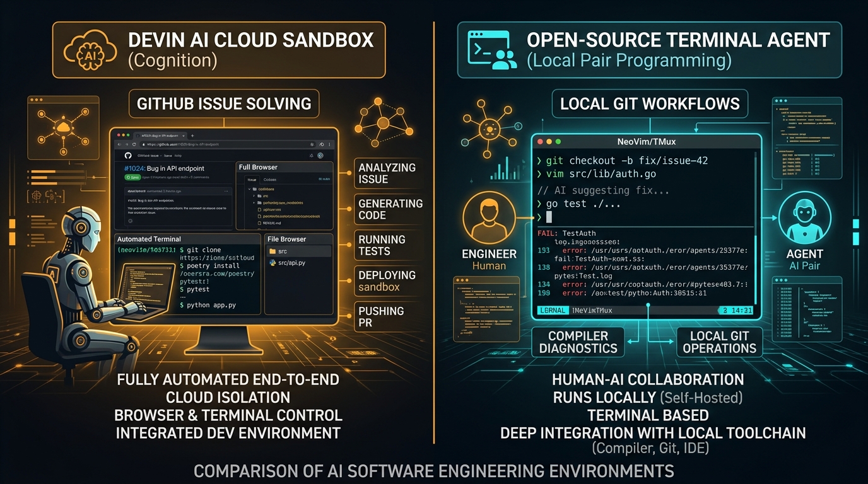Click the #1024 Bug in API endpoint title
The width and height of the screenshot is (868, 484).
point(164,168)
